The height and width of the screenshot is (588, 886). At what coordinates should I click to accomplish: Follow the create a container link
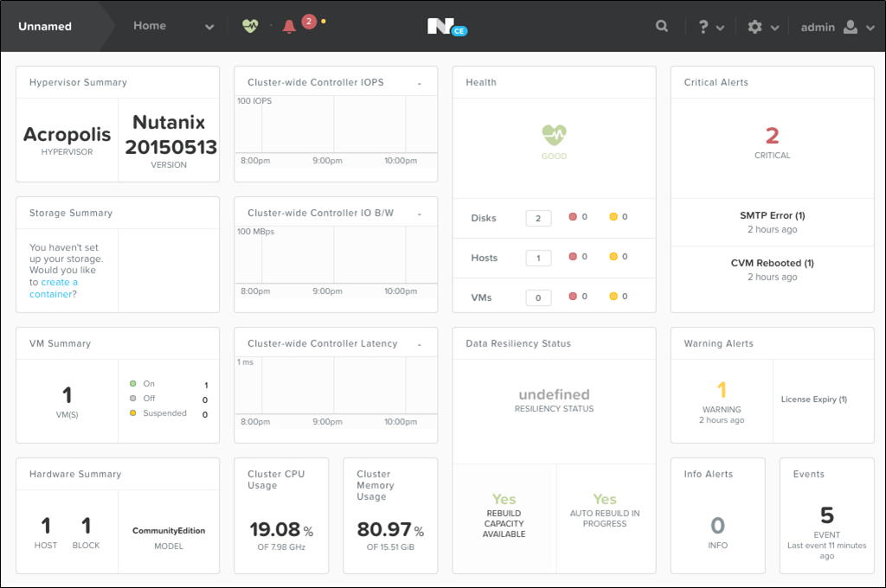coord(54,288)
